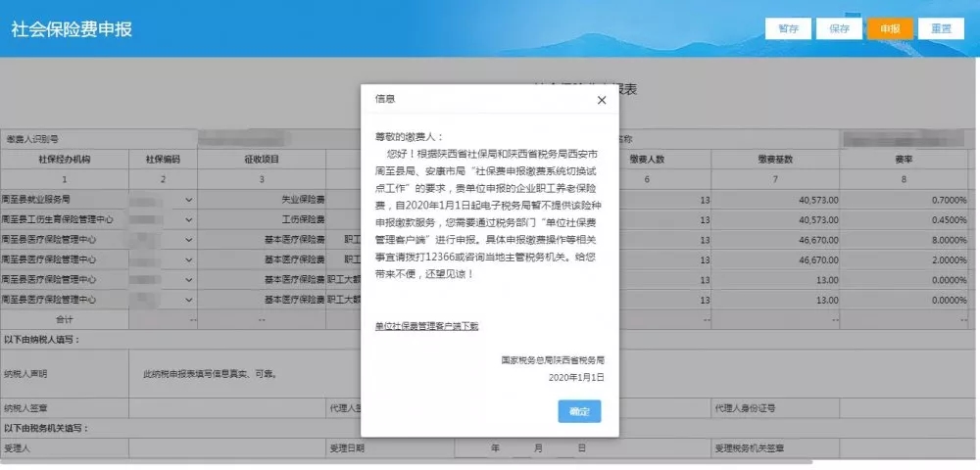
Task: Select the 0.4500% 费率 cell
Action: tap(909, 219)
